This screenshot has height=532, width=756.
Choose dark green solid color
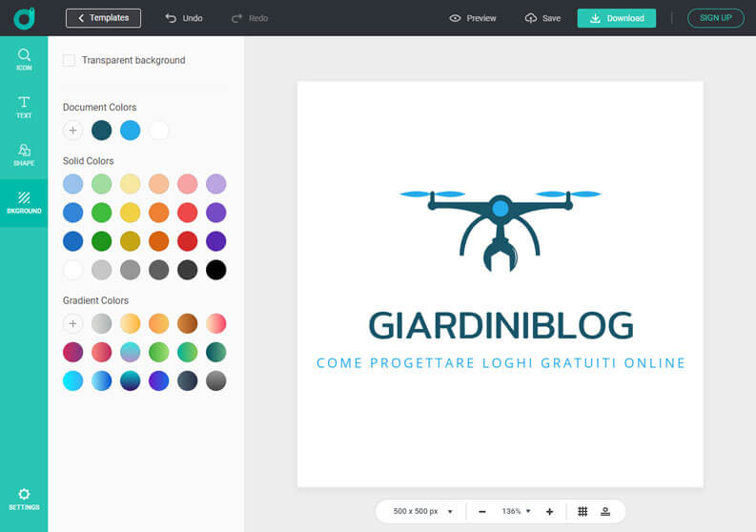pyautogui.click(x=101, y=241)
